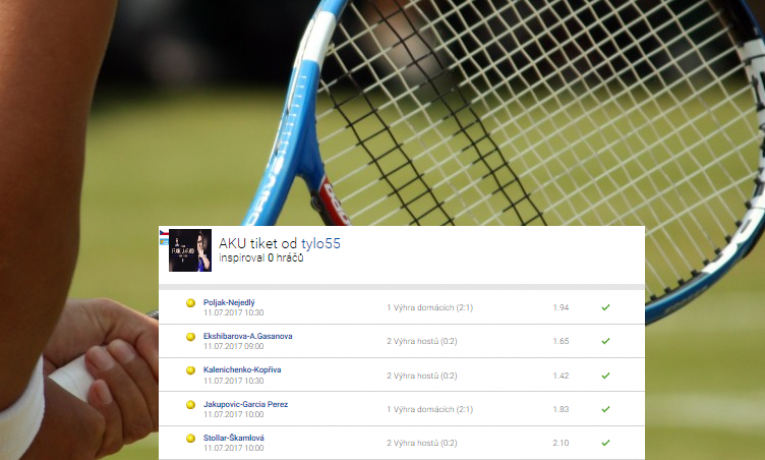The height and width of the screenshot is (460, 765).
Task: Click the green checkmark on the Jakupovic-Garcia Perez row
Action: [x=605, y=409]
